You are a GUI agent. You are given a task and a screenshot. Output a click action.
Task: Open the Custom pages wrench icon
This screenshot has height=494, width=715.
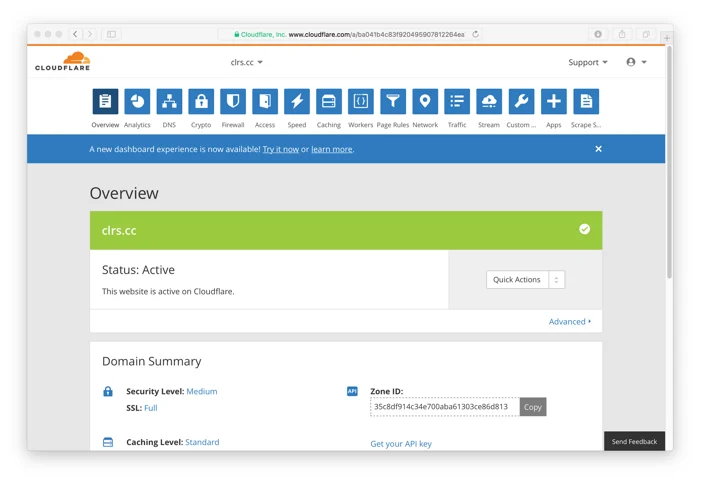click(521, 101)
